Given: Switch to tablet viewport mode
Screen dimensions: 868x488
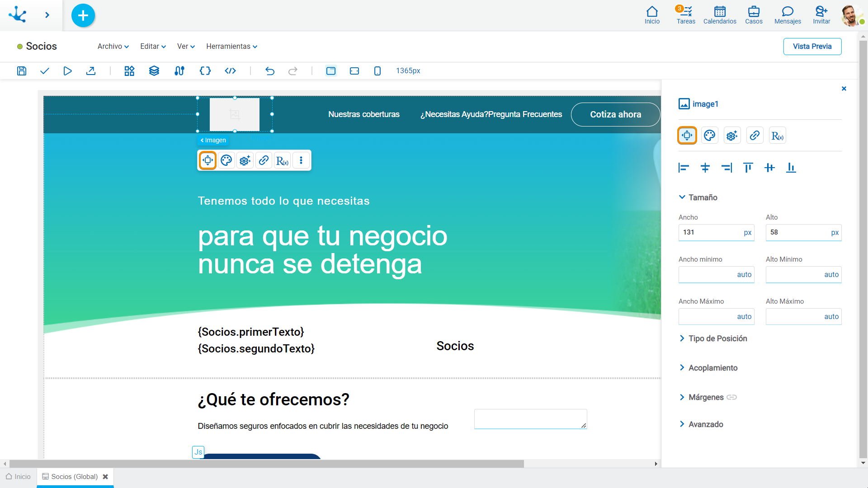Looking at the screenshot, I should (x=354, y=71).
